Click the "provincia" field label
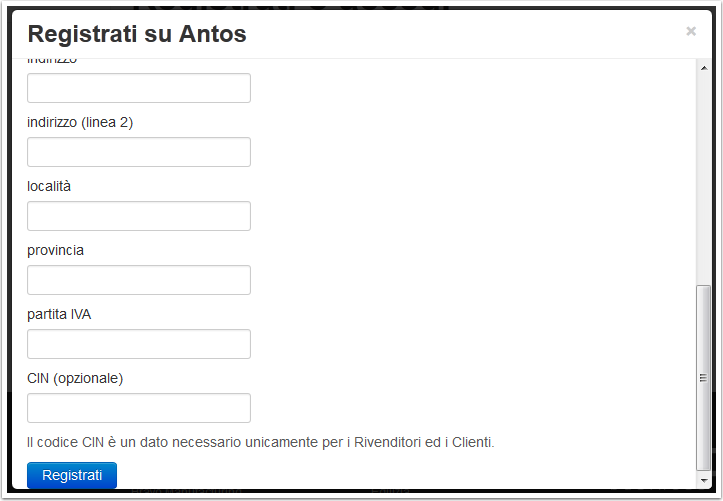 click(x=55, y=250)
